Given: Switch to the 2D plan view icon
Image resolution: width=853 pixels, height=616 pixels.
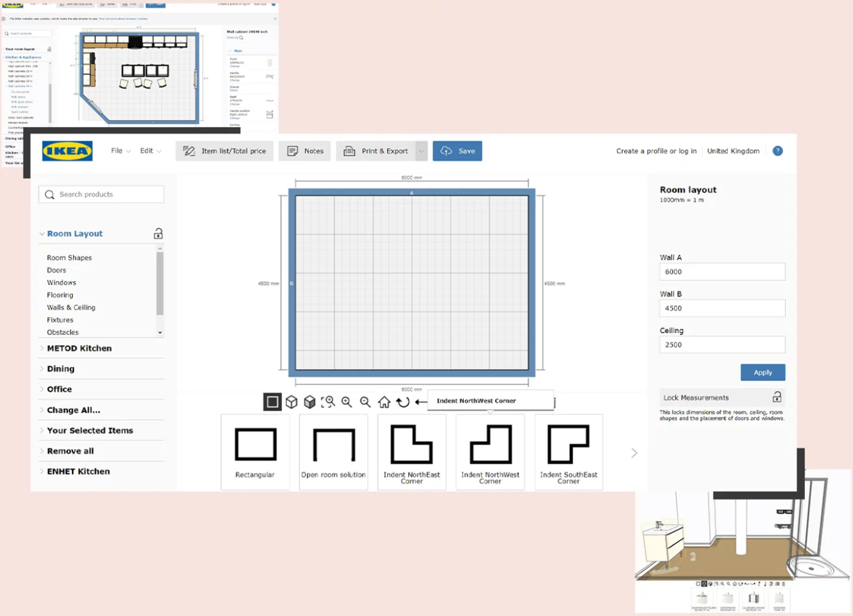Looking at the screenshot, I should (x=272, y=402).
